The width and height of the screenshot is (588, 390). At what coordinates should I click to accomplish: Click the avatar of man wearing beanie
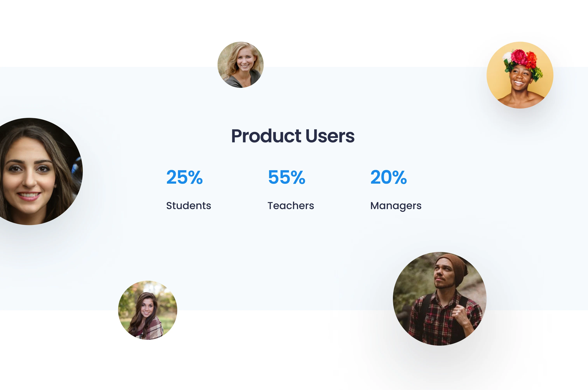(440, 299)
